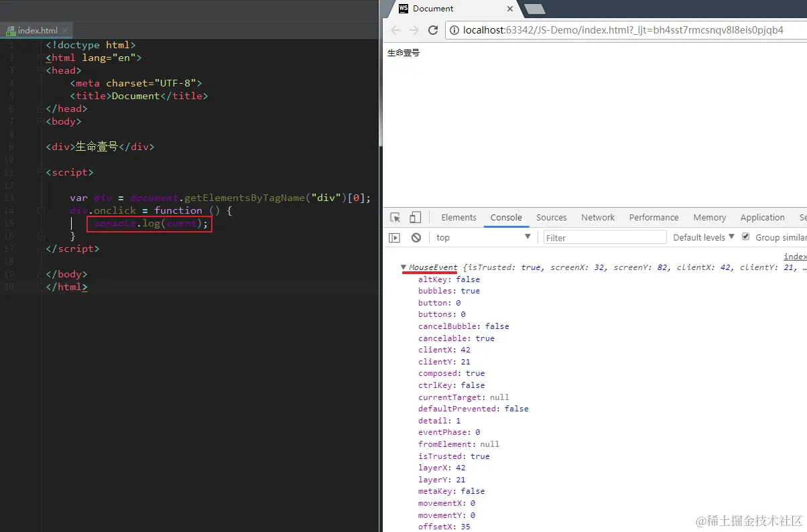Open the Performance panel
The image size is (807, 532).
point(654,218)
